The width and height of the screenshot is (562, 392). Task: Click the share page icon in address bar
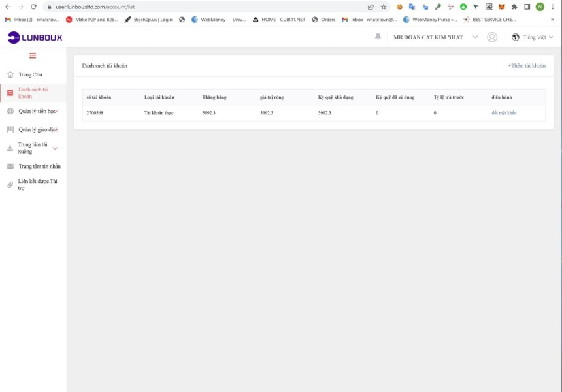371,7
